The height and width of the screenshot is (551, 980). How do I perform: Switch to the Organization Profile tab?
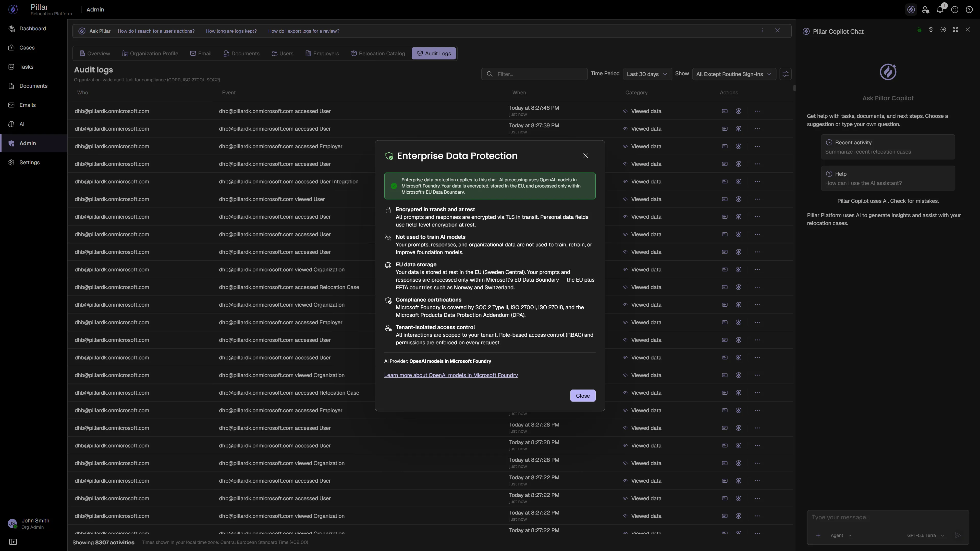[x=150, y=53]
